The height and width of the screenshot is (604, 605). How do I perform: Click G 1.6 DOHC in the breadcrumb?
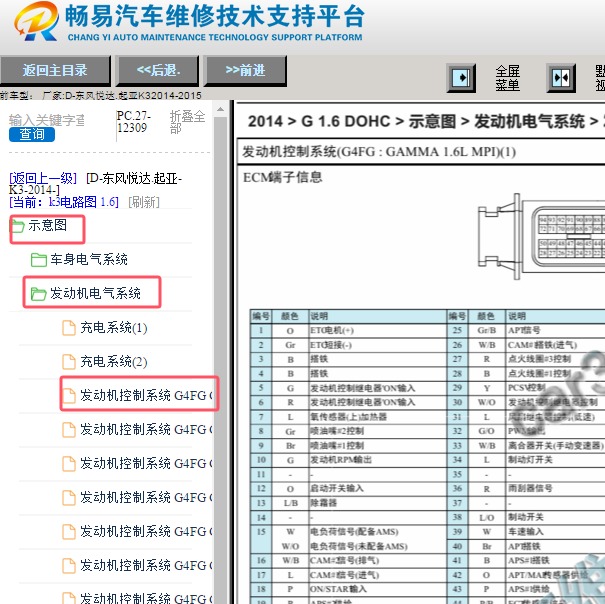(x=346, y=121)
